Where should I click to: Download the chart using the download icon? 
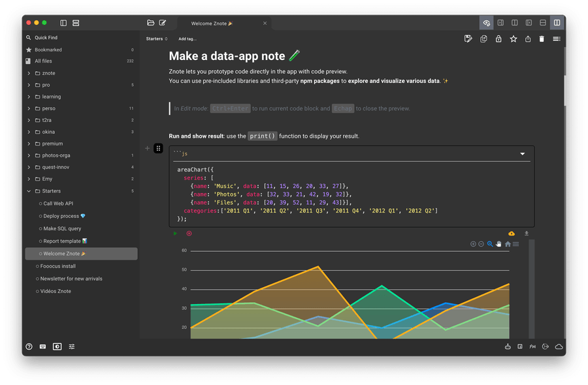point(526,233)
